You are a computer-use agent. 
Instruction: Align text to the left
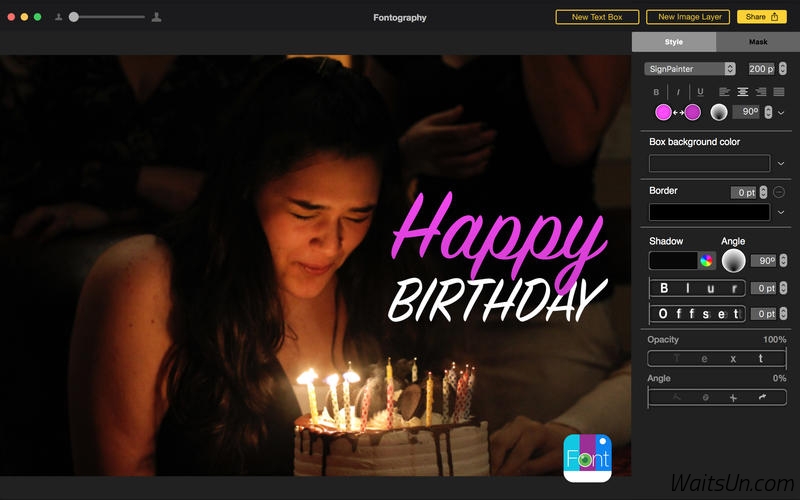point(724,92)
